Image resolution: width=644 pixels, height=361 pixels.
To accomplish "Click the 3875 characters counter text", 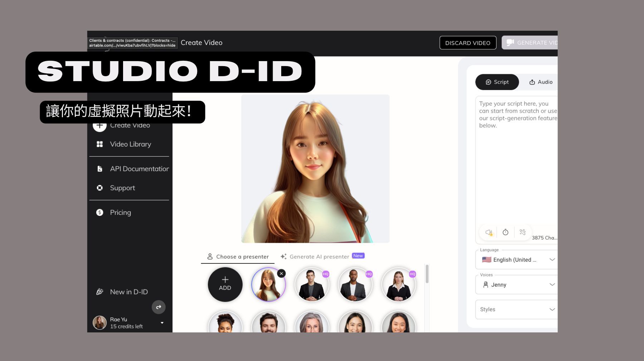I will pyautogui.click(x=545, y=238).
